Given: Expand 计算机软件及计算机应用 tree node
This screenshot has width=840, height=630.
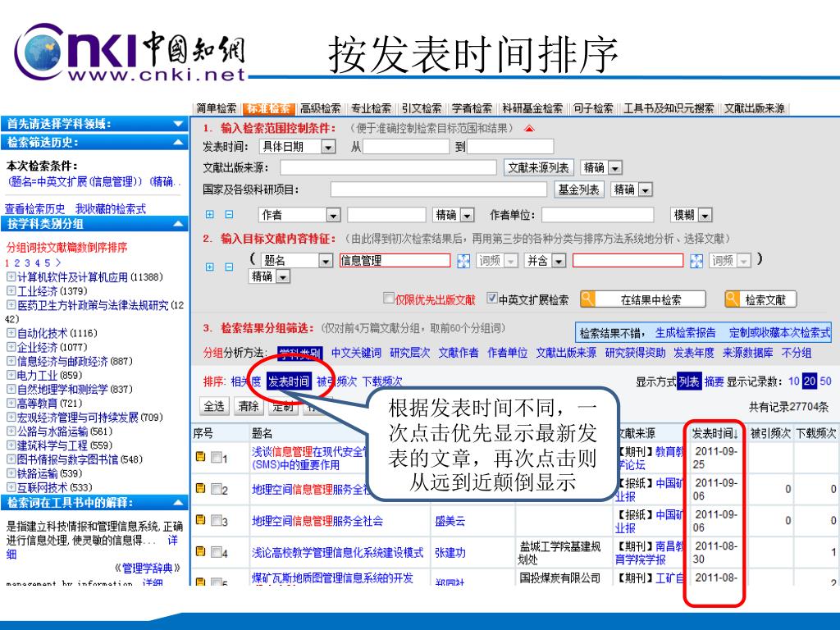Looking at the screenshot, I should [11, 277].
